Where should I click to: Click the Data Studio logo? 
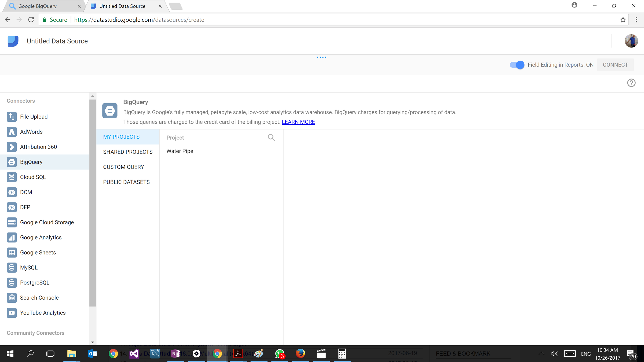13,41
